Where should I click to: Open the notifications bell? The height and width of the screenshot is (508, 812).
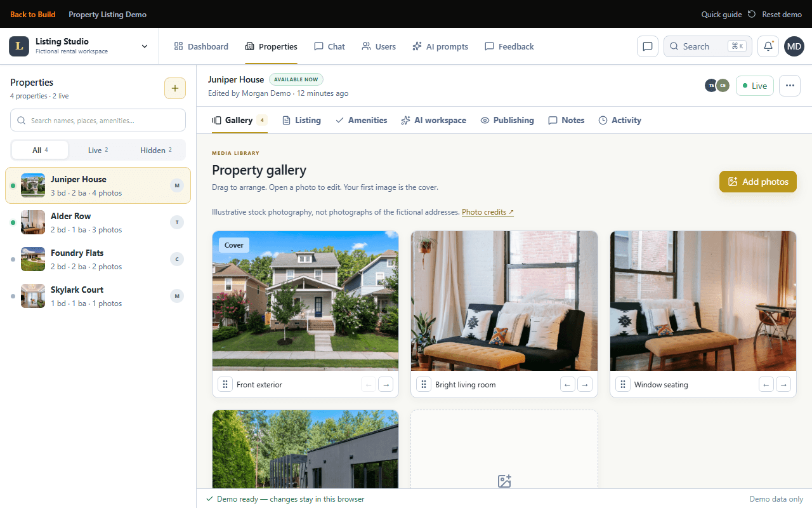click(768, 46)
